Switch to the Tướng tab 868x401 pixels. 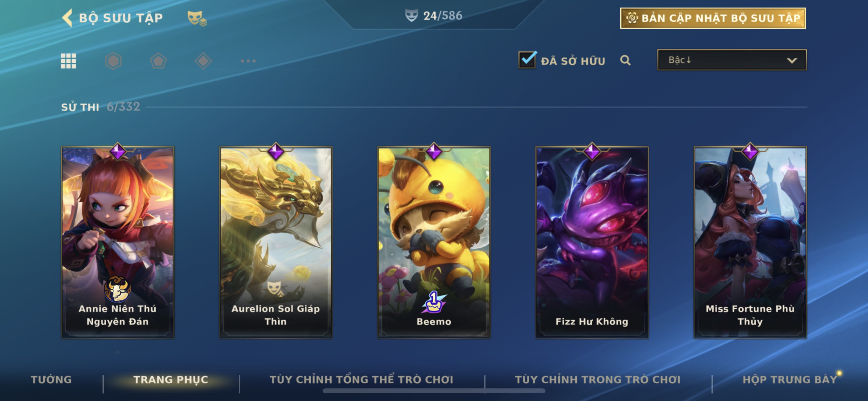coord(51,379)
